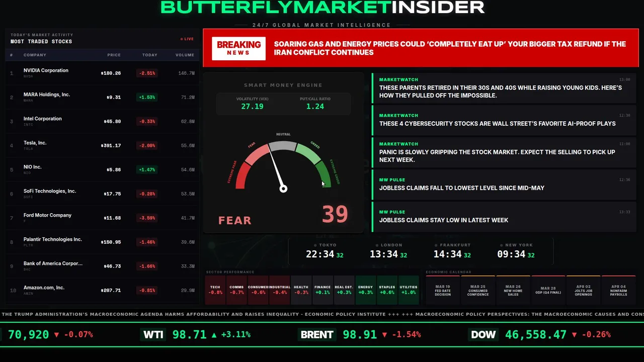This screenshot has width=644, height=362.
Task: Open the Apr 02 JOLTS Job Openings event
Action: [584, 290]
